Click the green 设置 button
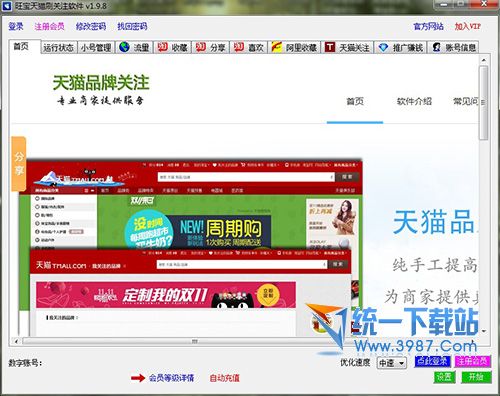Viewport: 500px width, 396px height. [445, 377]
